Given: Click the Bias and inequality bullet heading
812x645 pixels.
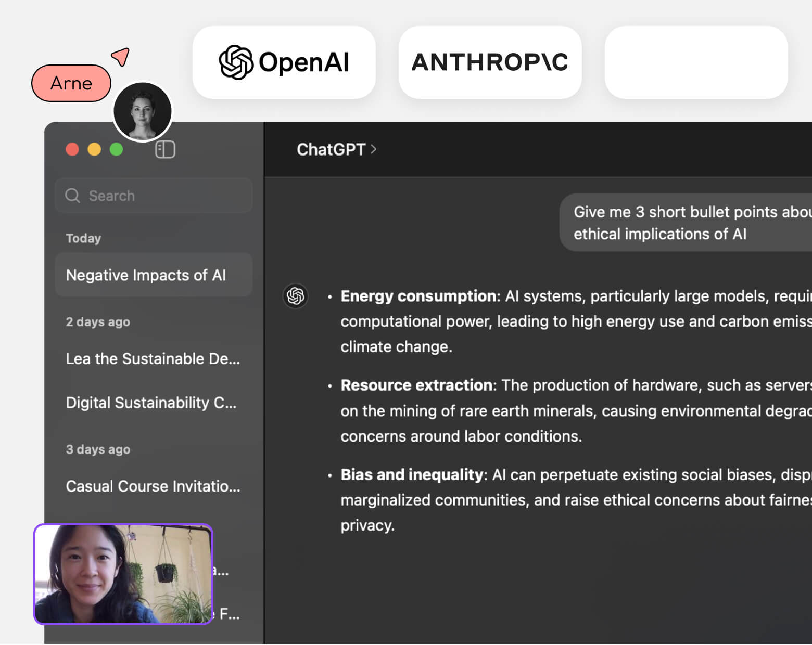Looking at the screenshot, I should click(x=412, y=474).
